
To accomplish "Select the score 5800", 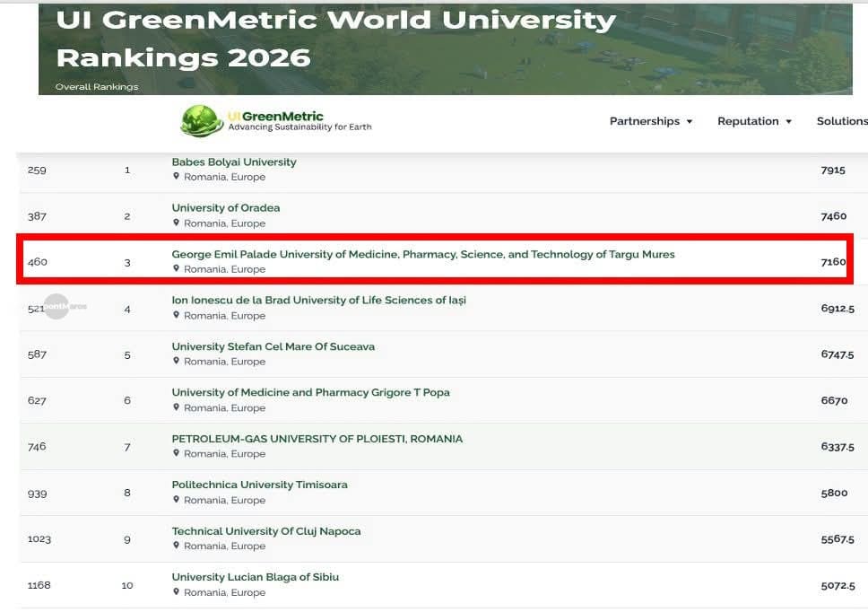I will pyautogui.click(x=834, y=493).
